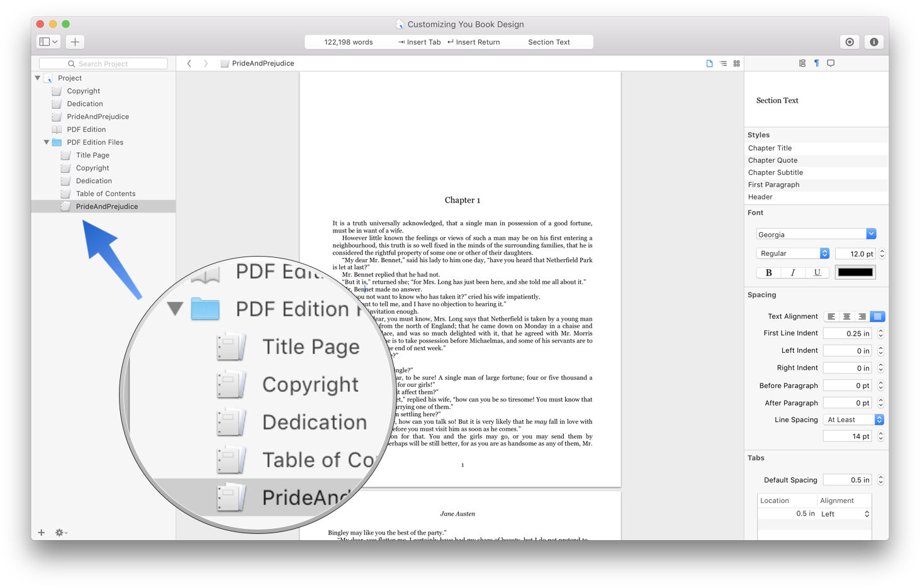Open the Regular font style dropdown
The width and height of the screenshot is (920, 588).
(792, 253)
